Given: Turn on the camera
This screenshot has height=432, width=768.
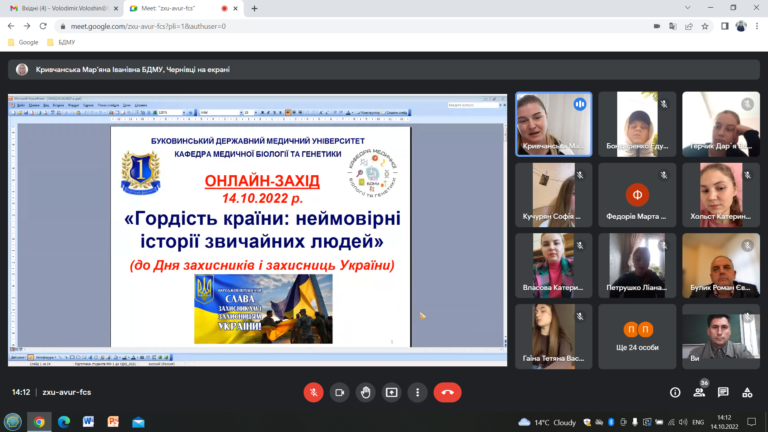Looking at the screenshot, I should point(340,392).
